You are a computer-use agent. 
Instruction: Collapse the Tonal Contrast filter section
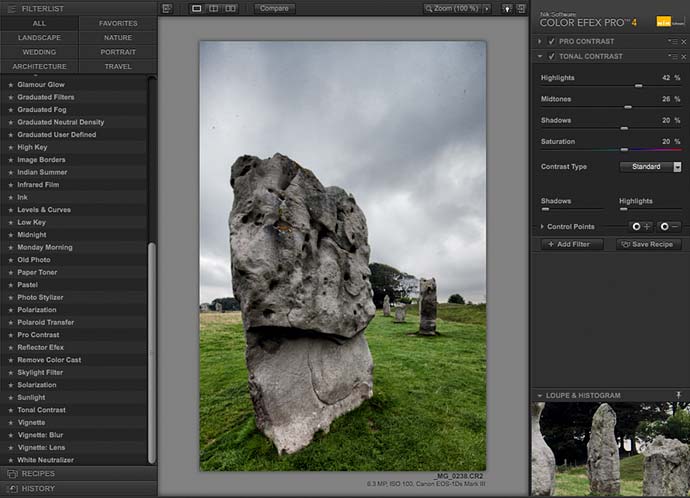(x=540, y=56)
